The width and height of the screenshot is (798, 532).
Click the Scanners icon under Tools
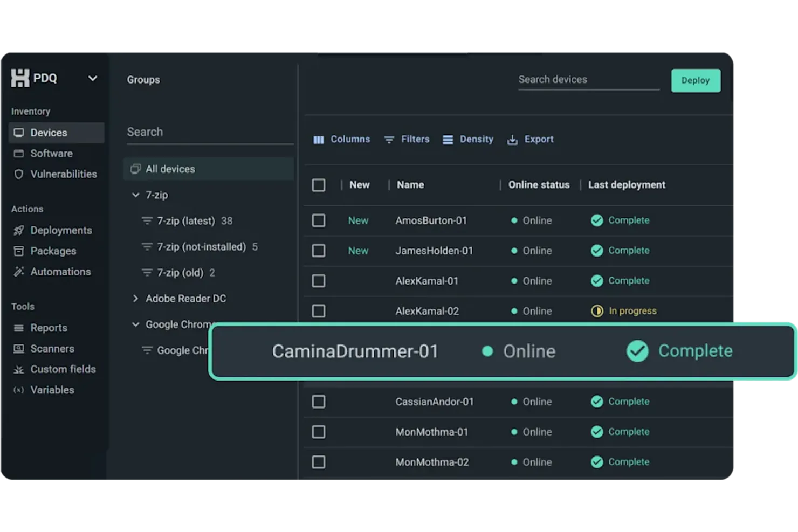[18, 348]
